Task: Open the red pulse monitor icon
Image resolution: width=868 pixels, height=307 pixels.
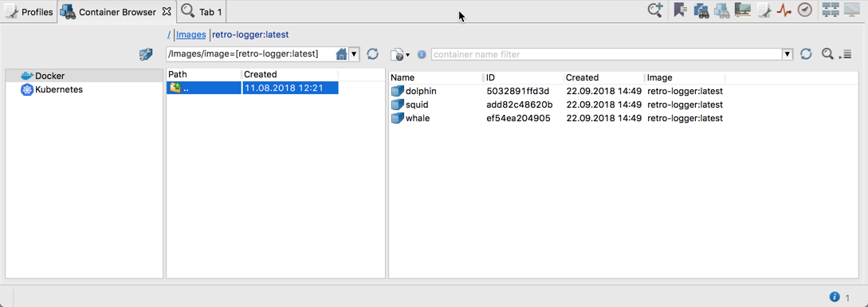Action: point(784,10)
